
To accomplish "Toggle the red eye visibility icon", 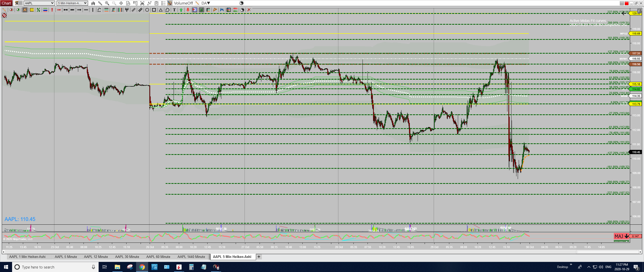I will coord(11,10).
